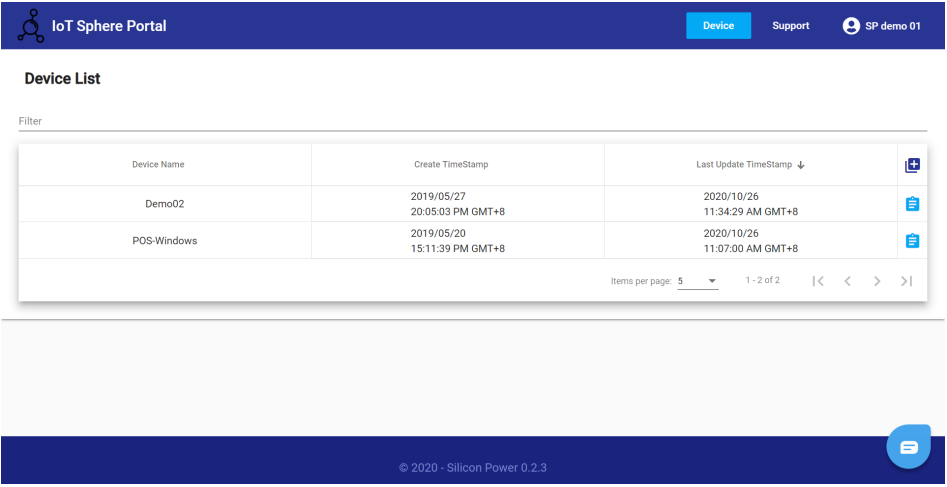Screen dimensions: 947x487
Task: Jump to the last page of results
Action: click(906, 281)
